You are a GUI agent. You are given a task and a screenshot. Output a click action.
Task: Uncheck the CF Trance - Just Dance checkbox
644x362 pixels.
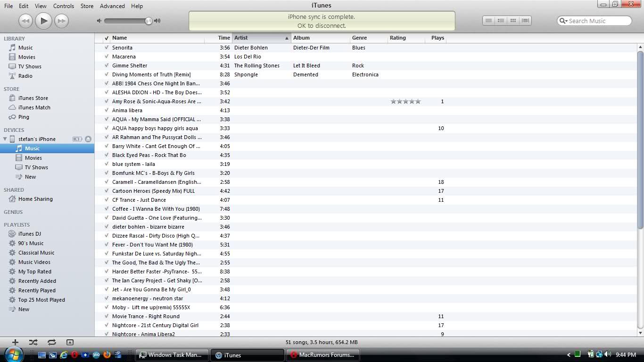[107, 200]
